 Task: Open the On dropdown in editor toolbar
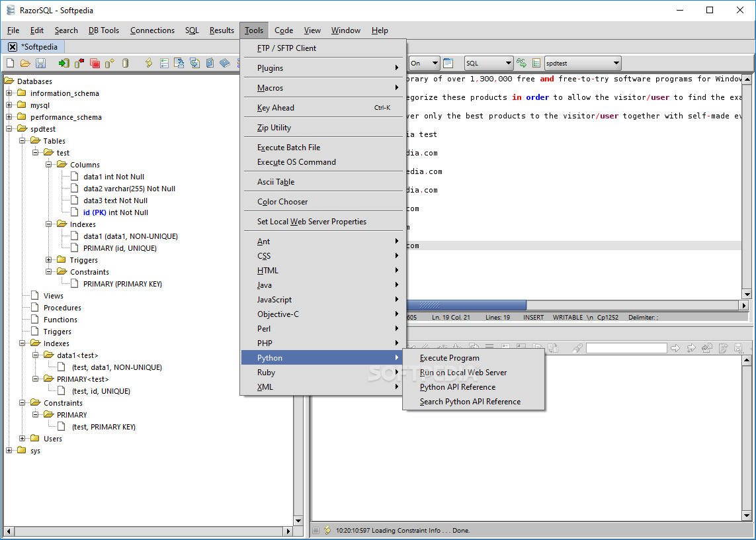click(x=424, y=64)
